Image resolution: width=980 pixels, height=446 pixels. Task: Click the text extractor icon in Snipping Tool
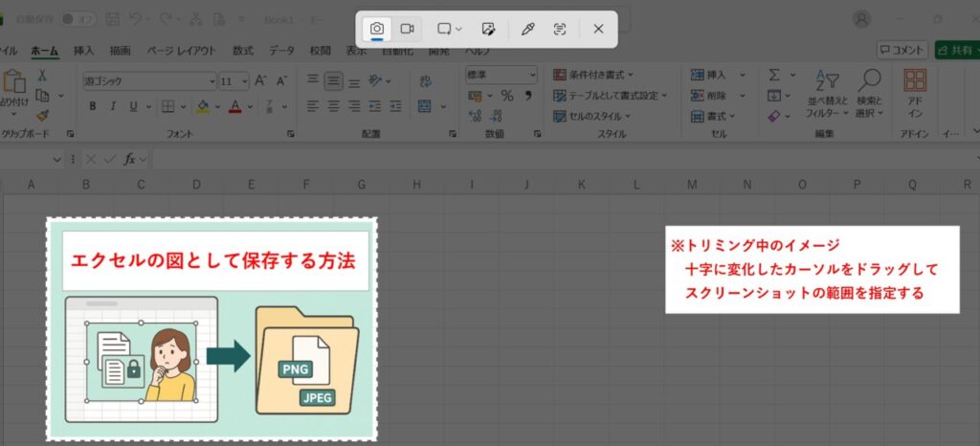(x=560, y=29)
